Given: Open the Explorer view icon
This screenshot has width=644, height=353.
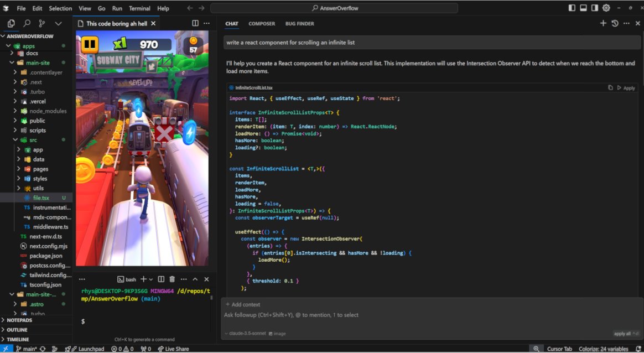Looking at the screenshot, I should (x=11, y=23).
